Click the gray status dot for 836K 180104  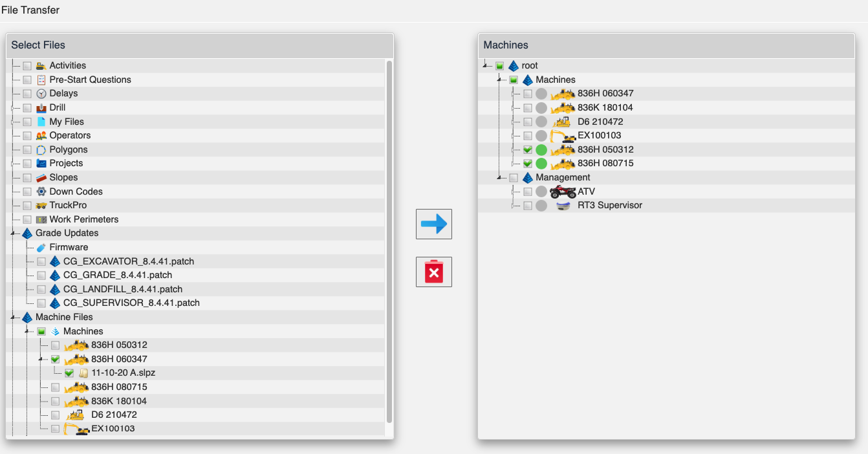click(x=541, y=107)
